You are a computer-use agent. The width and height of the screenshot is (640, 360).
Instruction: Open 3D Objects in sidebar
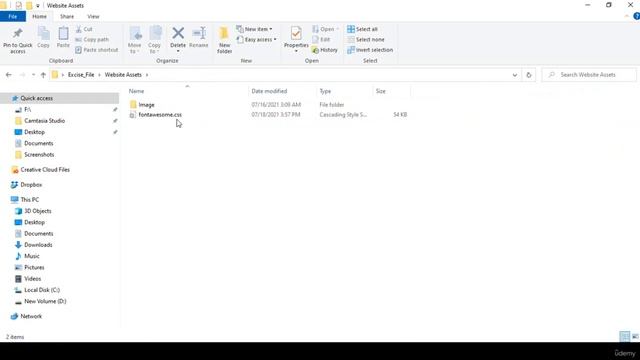click(38, 211)
